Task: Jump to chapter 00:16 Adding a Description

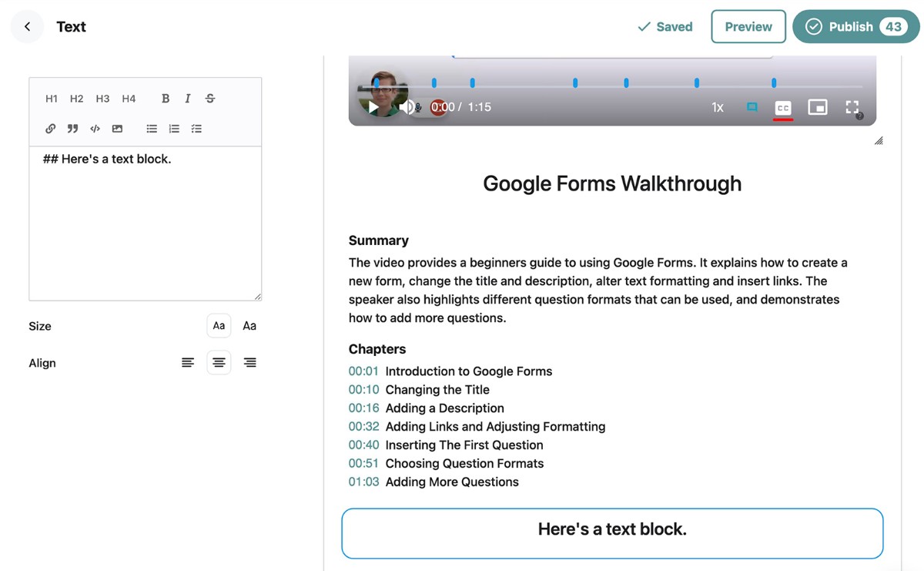Action: (x=427, y=408)
